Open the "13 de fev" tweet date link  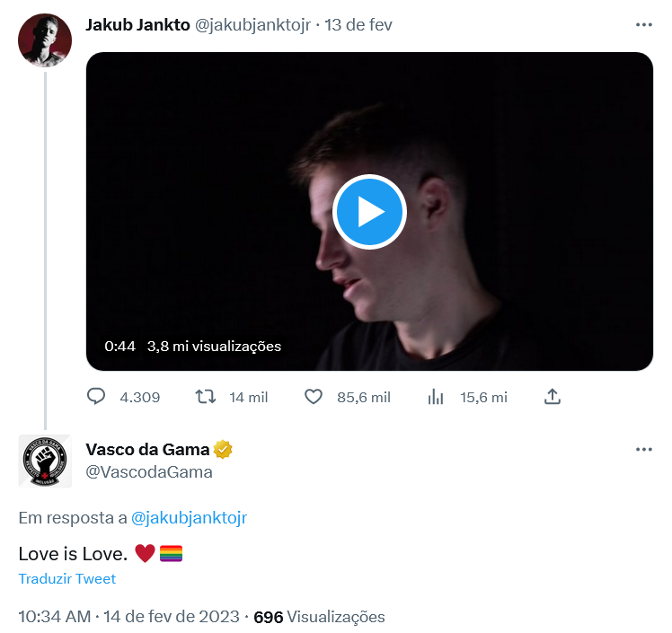pos(358,25)
